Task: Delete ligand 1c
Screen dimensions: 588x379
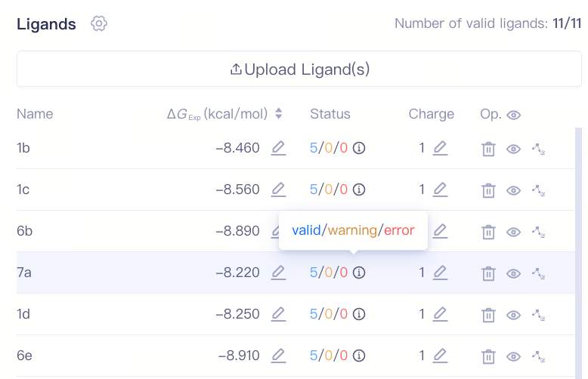Action: coord(488,190)
